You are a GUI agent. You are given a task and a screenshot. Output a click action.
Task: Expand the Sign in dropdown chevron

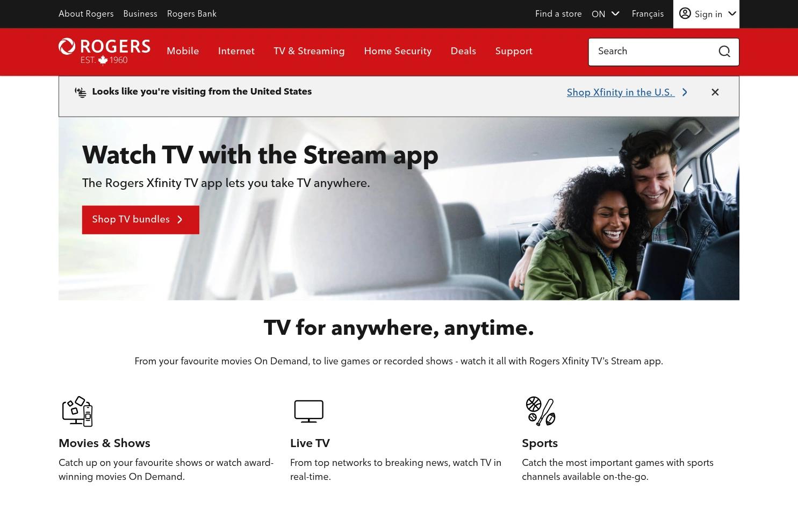[x=732, y=13]
